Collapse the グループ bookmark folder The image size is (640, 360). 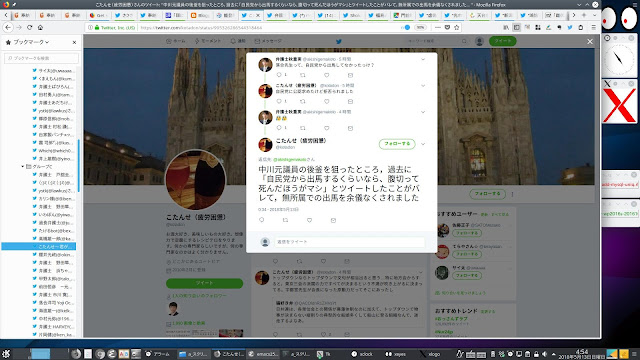point(23,167)
